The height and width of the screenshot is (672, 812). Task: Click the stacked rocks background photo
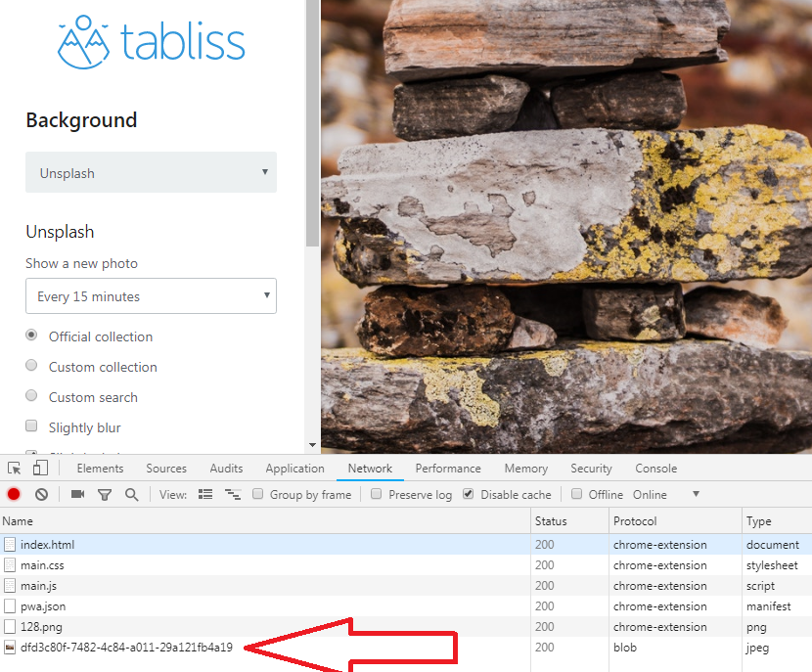point(566,227)
